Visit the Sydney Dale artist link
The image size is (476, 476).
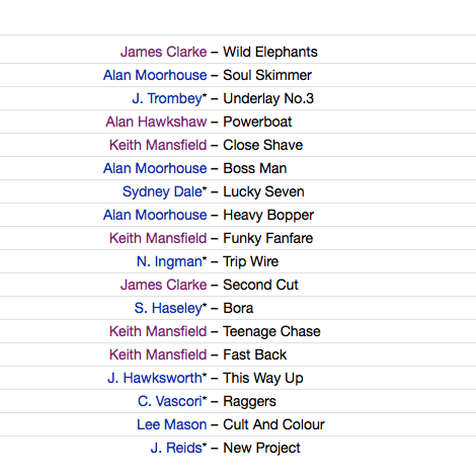click(x=162, y=192)
